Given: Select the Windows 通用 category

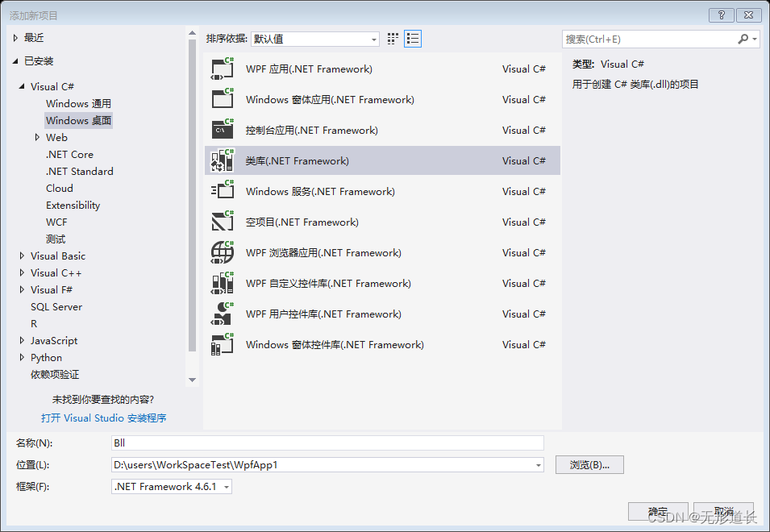Looking at the screenshot, I should 78,103.
